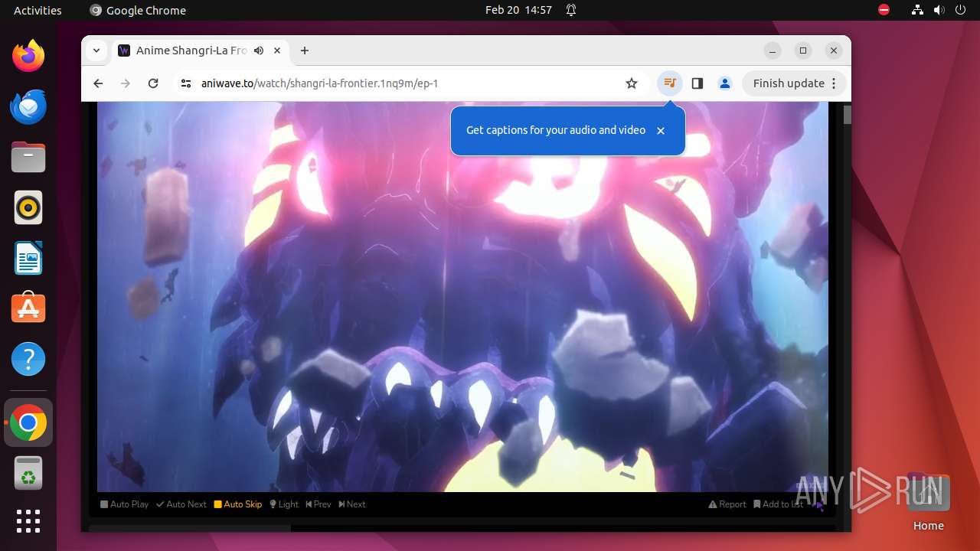
Task: Go forward in Chrome history
Action: pos(126,83)
